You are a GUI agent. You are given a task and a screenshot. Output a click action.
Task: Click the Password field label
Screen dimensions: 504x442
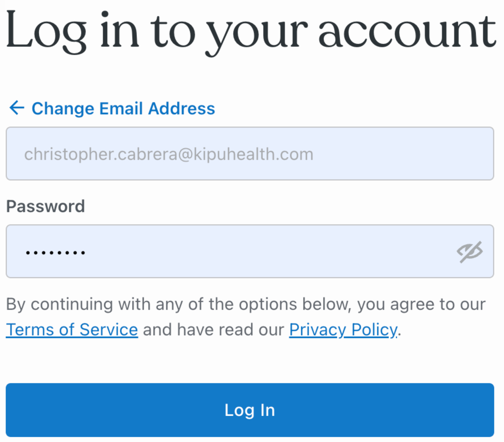(46, 206)
